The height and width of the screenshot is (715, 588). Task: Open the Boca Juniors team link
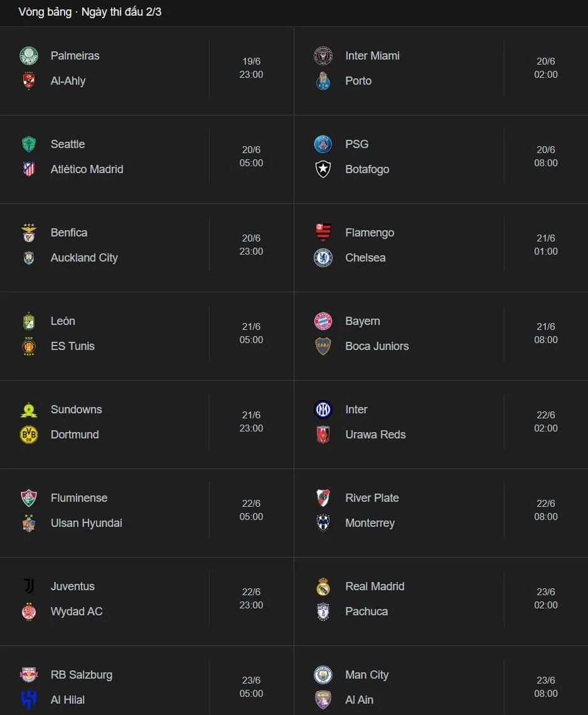pyautogui.click(x=377, y=346)
